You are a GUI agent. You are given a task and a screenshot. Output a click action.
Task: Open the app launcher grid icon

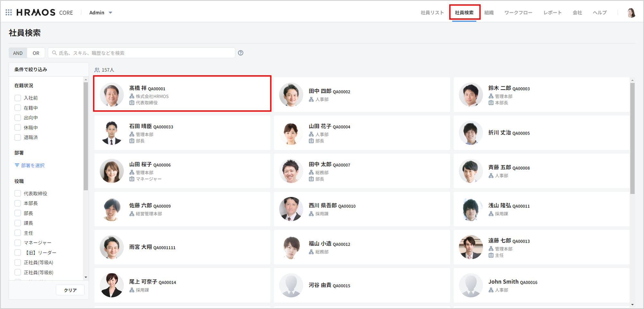[x=9, y=13]
